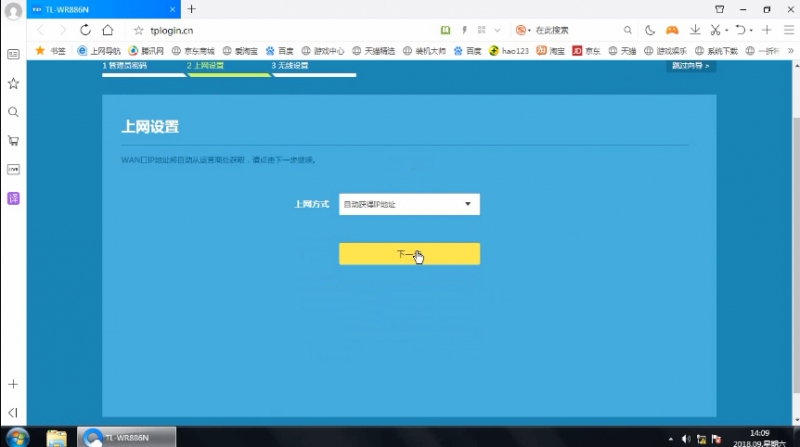This screenshot has width=800, height=447.
Task: Collapse the sidebar with the arrow icon
Action: pos(13,412)
